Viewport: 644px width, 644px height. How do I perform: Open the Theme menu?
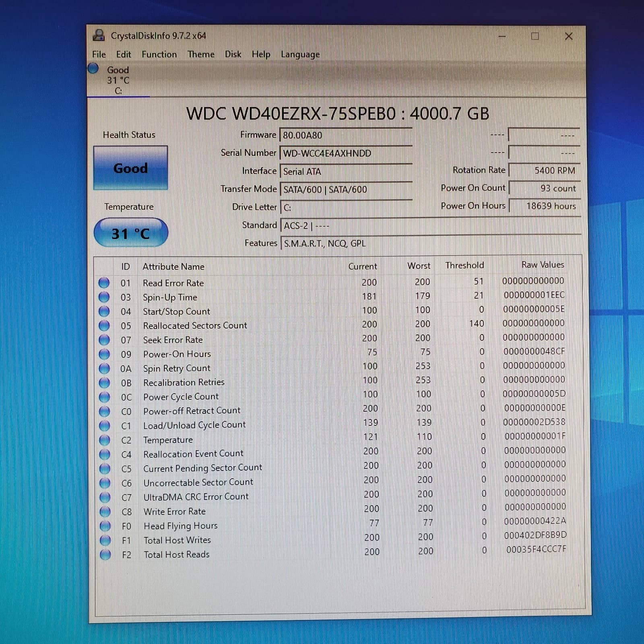(201, 54)
